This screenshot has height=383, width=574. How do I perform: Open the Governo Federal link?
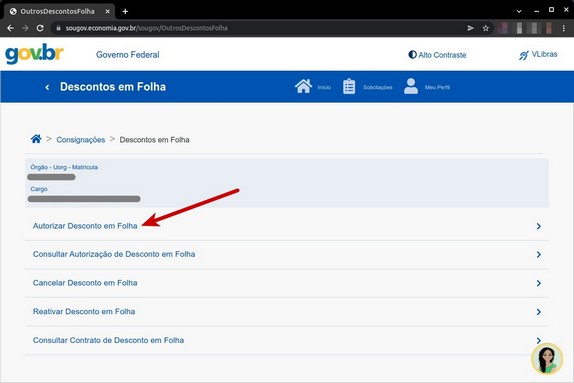[127, 55]
